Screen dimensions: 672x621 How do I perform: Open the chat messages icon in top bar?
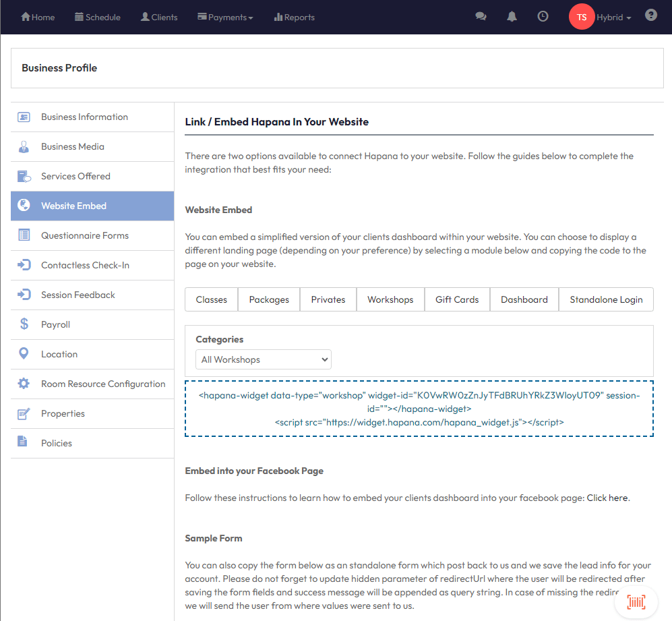[x=481, y=16]
